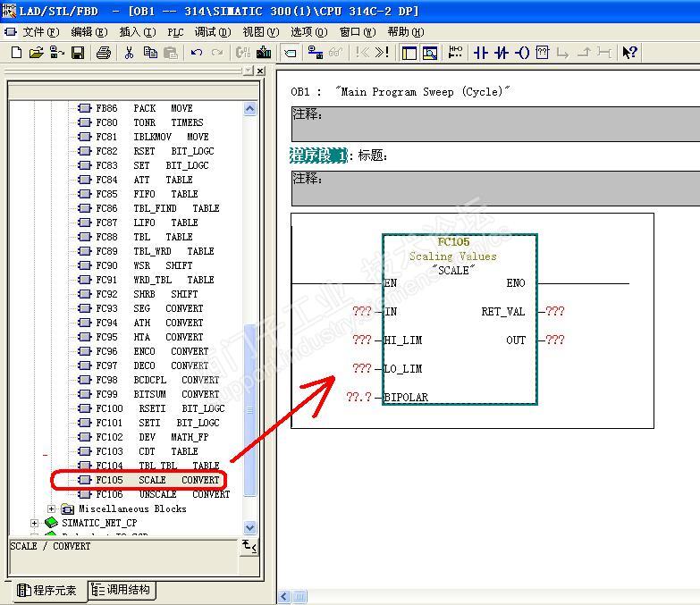This screenshot has height=605, width=700.
Task: Close the program elements panel
Action: pyautogui.click(x=261, y=71)
